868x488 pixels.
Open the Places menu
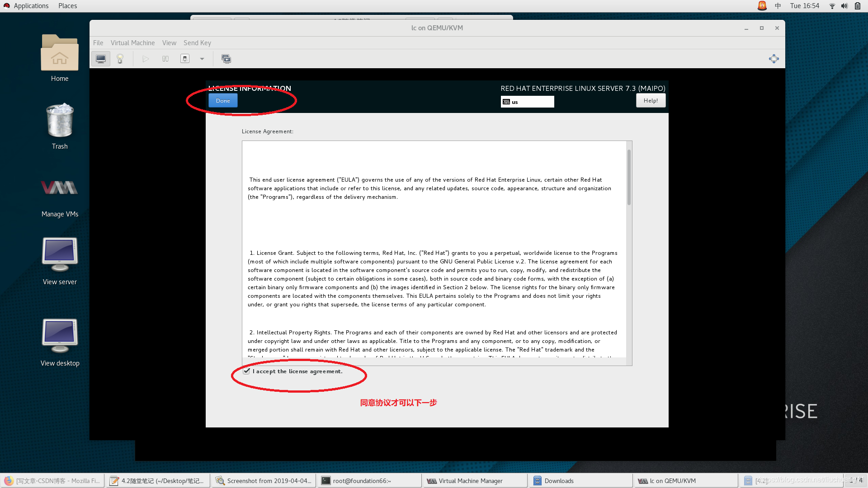pyautogui.click(x=67, y=6)
